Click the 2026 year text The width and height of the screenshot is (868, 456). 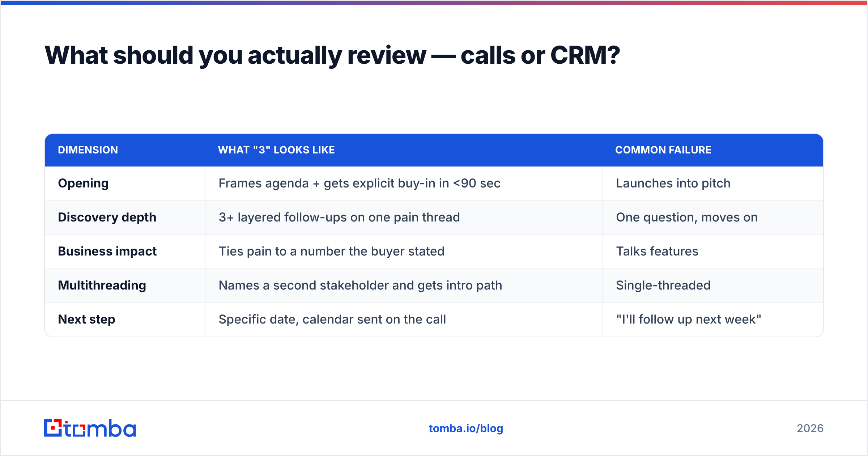click(810, 428)
